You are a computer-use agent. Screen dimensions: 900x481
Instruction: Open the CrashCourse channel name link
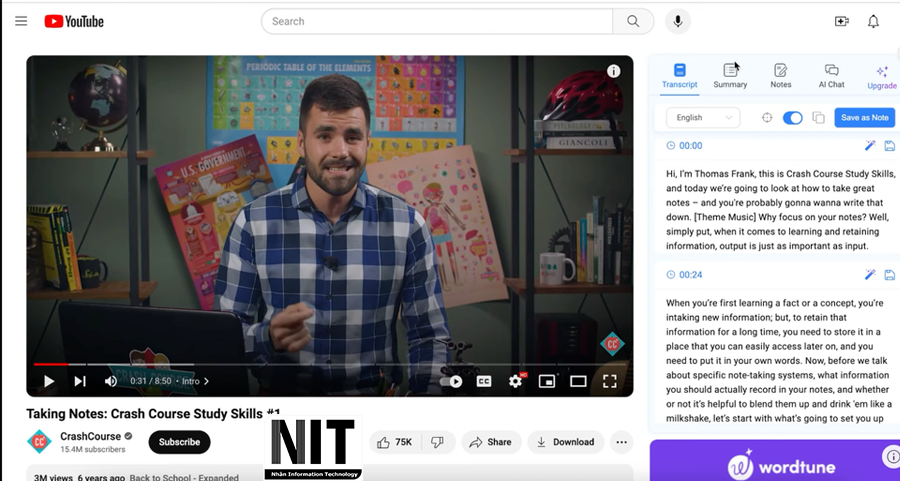click(x=91, y=436)
